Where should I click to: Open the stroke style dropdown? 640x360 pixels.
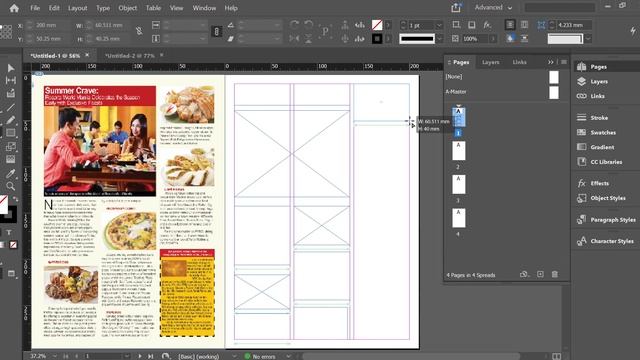tap(439, 39)
